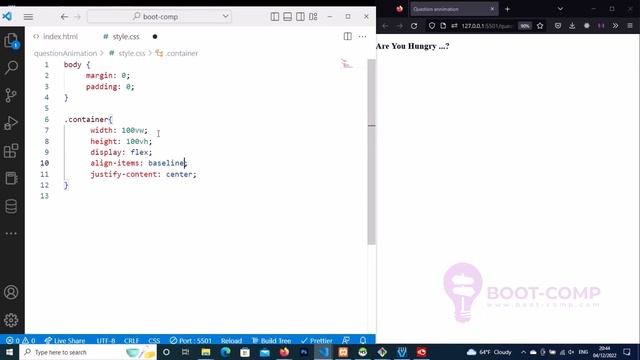Open the Task View button on taskbar
This screenshot has height=360, width=640.
tap(185, 352)
